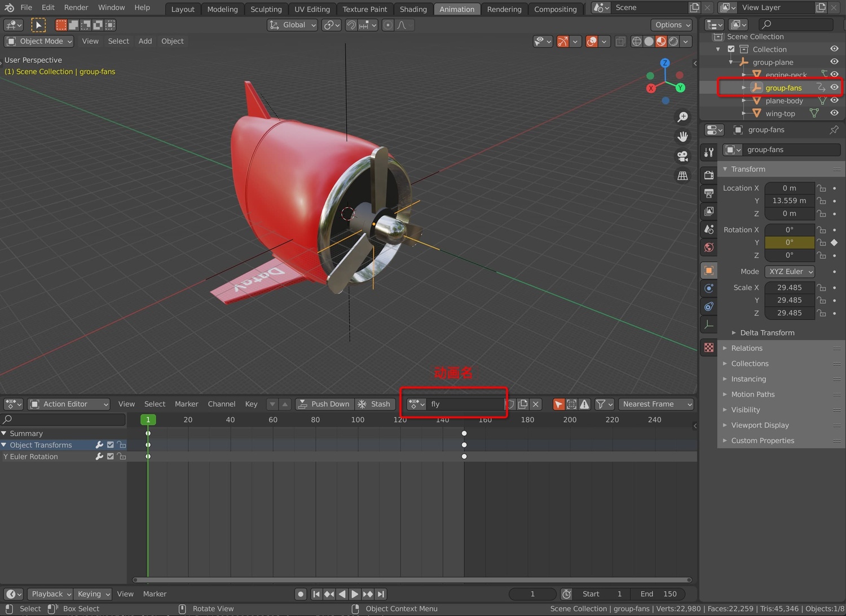The height and width of the screenshot is (616, 846).
Task: Switch to orthographic grid view icon
Action: coord(682,176)
